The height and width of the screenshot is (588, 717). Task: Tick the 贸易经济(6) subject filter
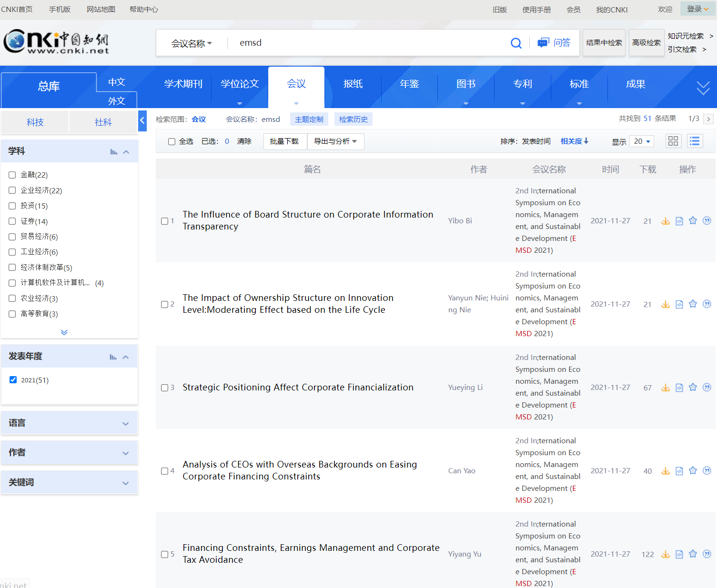click(12, 236)
